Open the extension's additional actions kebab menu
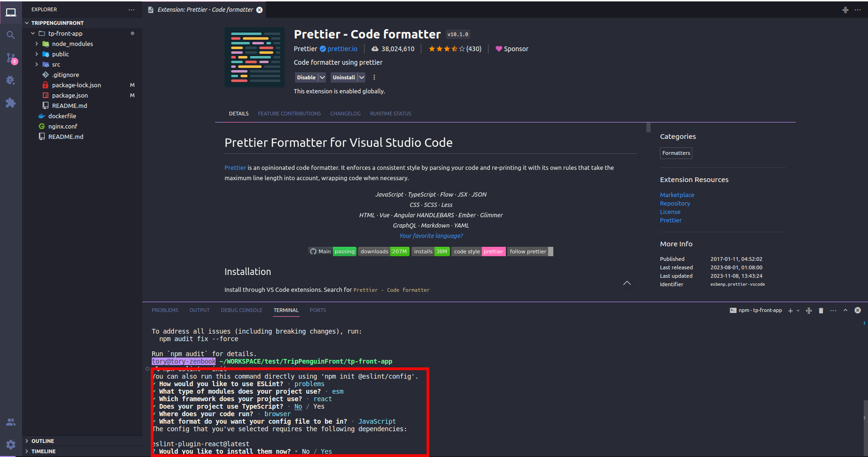This screenshot has width=868, height=457. click(x=374, y=77)
